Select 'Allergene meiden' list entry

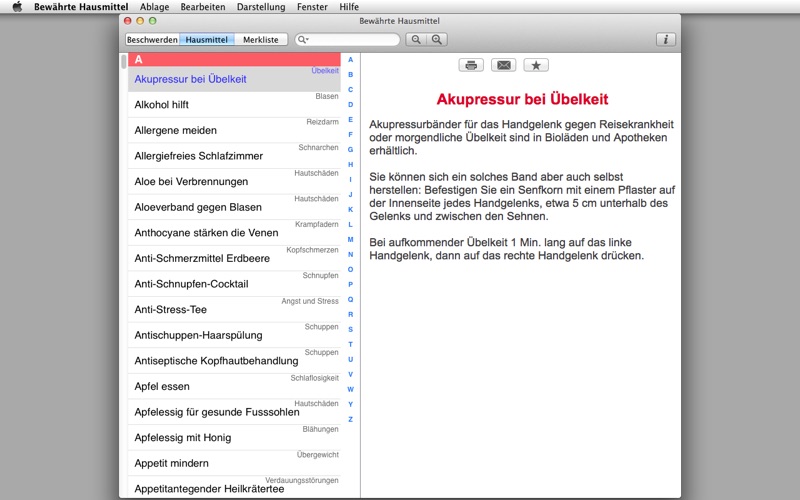234,130
